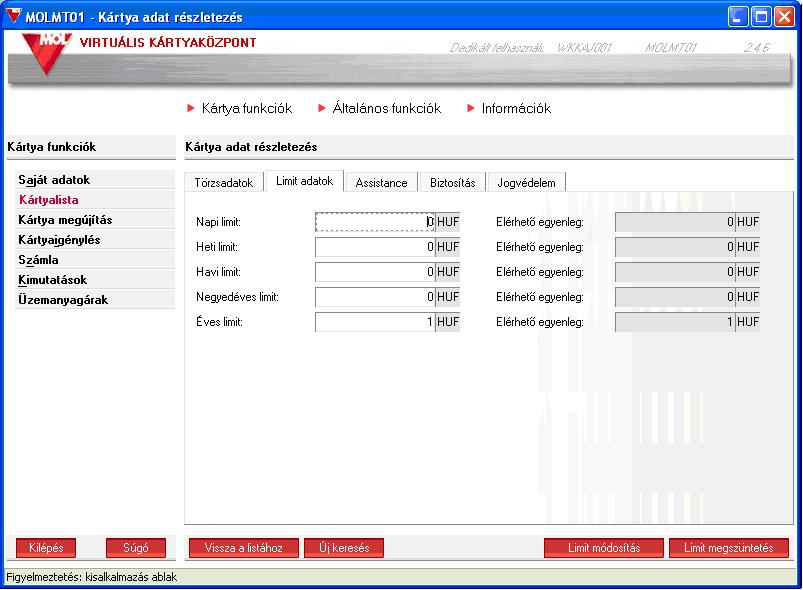Switch to the Assistance tab
Screen dimensions: 803x590
[382, 183]
